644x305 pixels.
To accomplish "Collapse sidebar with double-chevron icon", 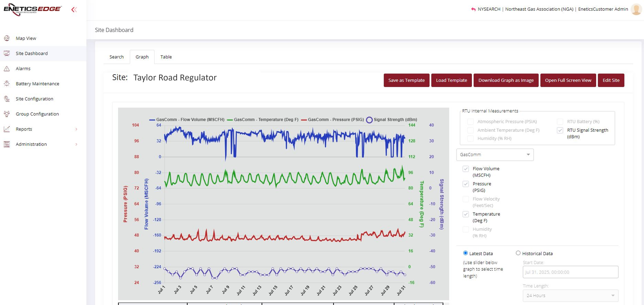I will pyautogui.click(x=74, y=10).
